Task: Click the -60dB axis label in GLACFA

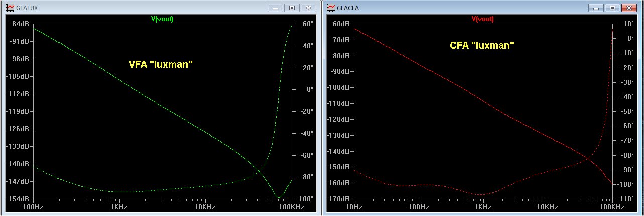Action: pyautogui.click(x=341, y=24)
